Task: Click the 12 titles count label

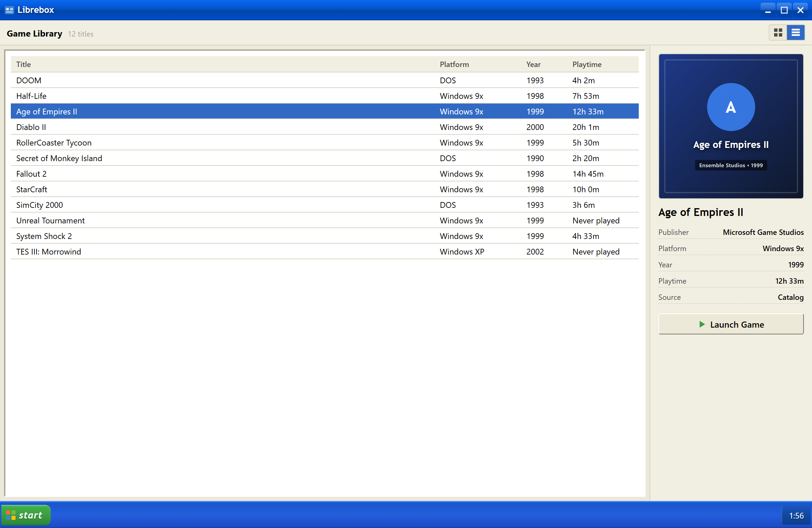Action: [81, 34]
